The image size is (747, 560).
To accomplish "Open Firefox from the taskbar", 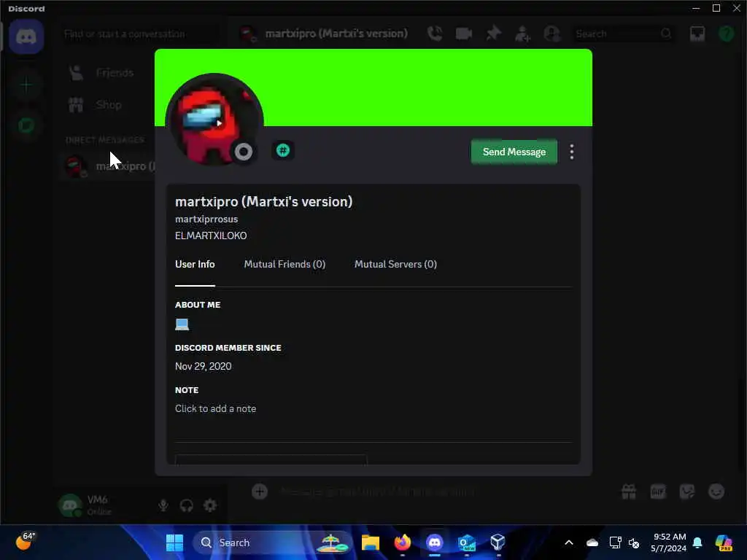I will [403, 542].
